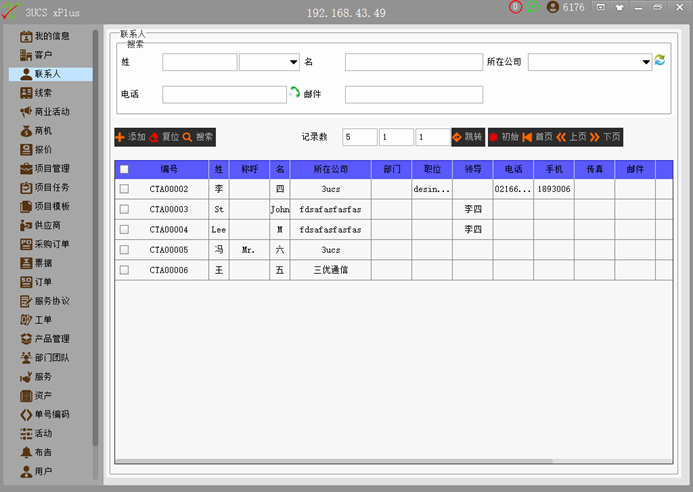Open 项目管理 in the sidebar
The image size is (693, 492).
pyautogui.click(x=45, y=168)
